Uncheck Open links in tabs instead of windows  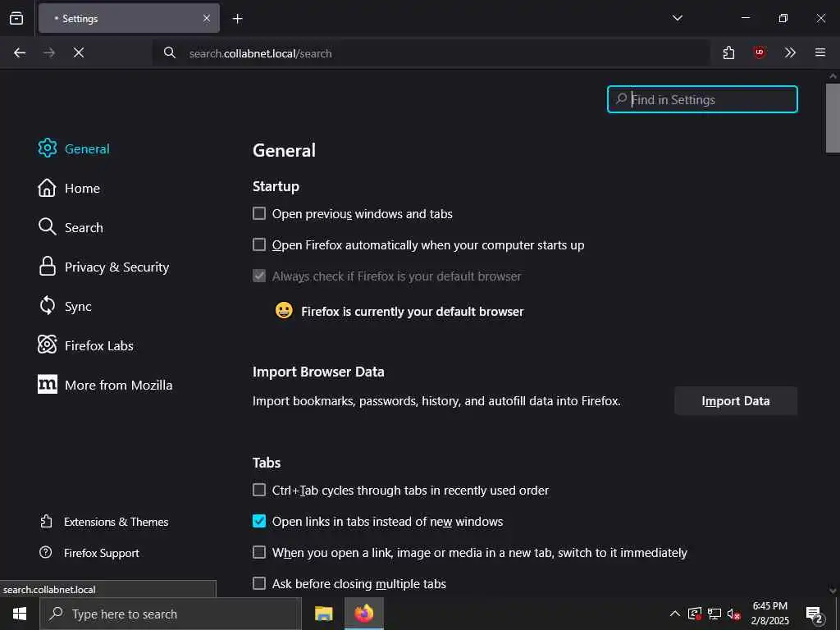(258, 521)
